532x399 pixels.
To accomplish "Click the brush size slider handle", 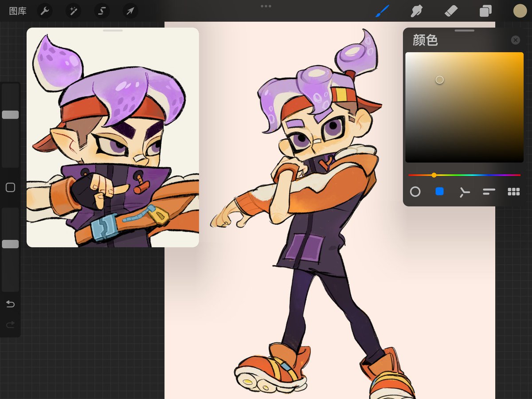I will pyautogui.click(x=10, y=115).
